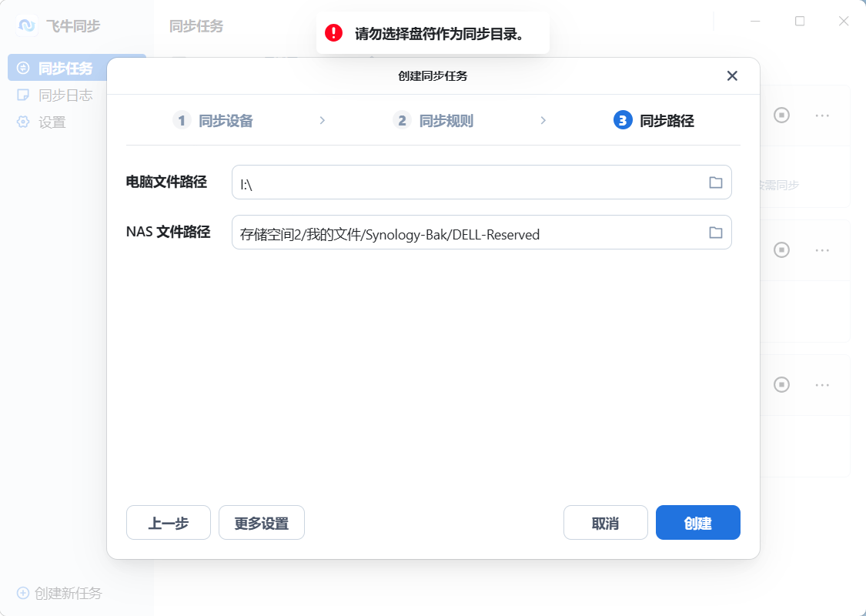866x616 pixels.
Task: Open the 同步日志 sidebar item
Action: (55, 95)
